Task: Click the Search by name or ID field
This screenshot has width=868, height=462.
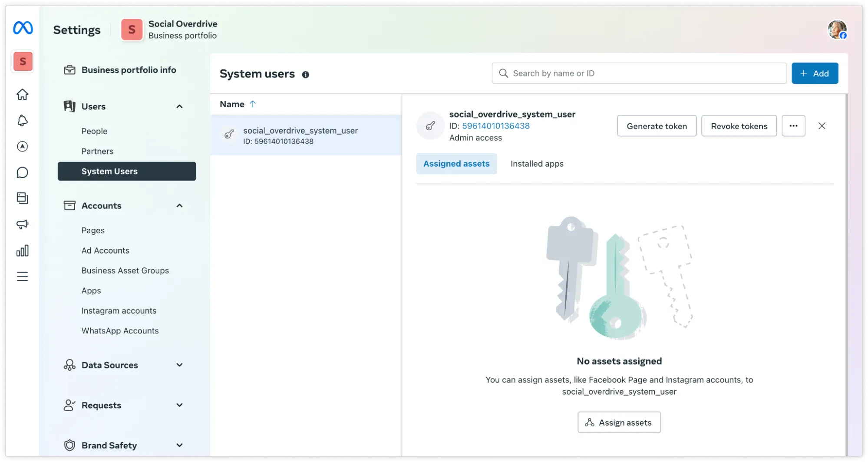Action: [638, 73]
